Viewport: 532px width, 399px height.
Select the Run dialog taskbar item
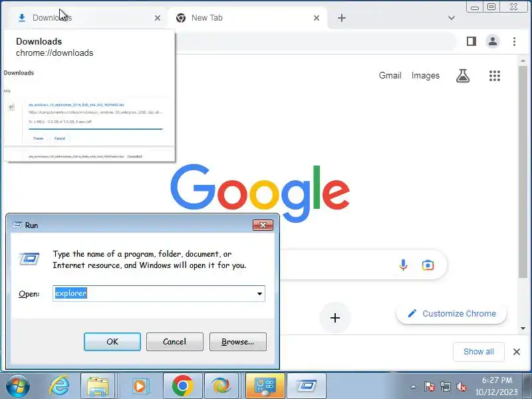pos(307,386)
